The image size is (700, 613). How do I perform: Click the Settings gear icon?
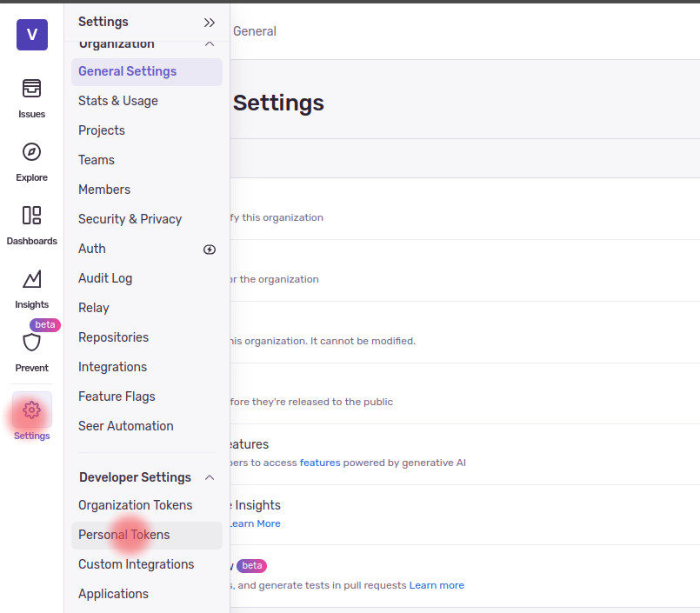(x=31, y=411)
